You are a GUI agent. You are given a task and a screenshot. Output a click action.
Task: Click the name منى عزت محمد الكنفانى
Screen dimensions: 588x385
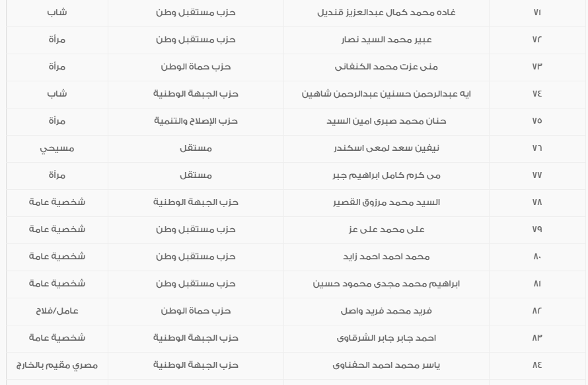[386, 67]
